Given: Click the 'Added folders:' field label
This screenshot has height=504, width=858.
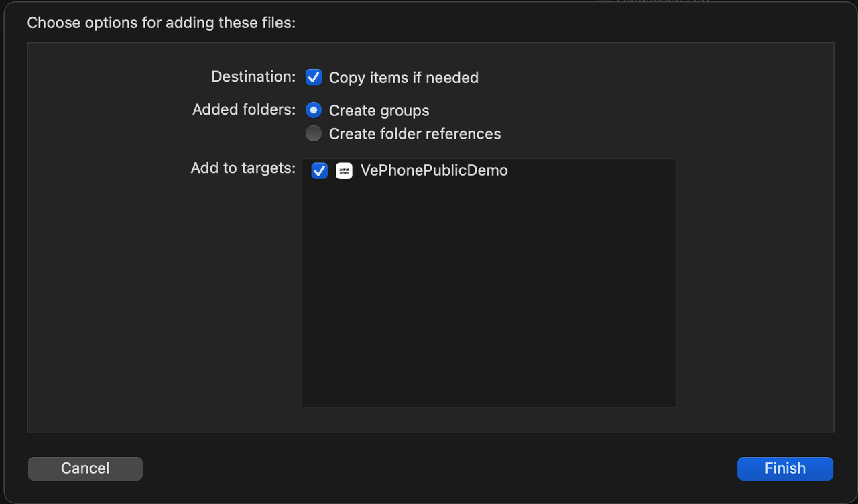Looking at the screenshot, I should pos(243,109).
